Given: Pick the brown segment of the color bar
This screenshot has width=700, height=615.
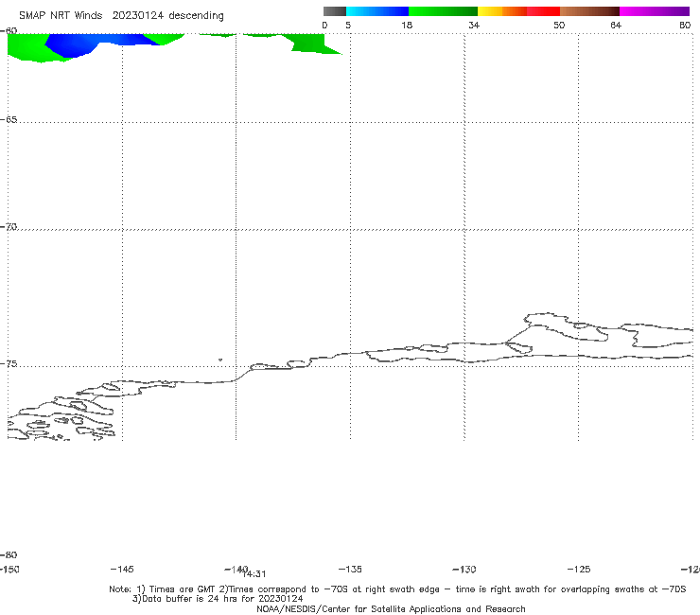Looking at the screenshot, I should (589, 11).
